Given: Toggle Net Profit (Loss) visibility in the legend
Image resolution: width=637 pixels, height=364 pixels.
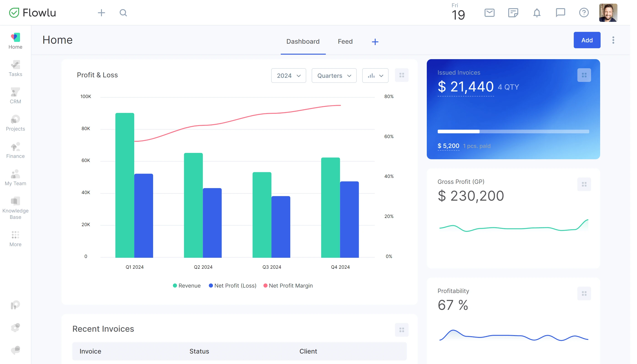Looking at the screenshot, I should pyautogui.click(x=233, y=285).
